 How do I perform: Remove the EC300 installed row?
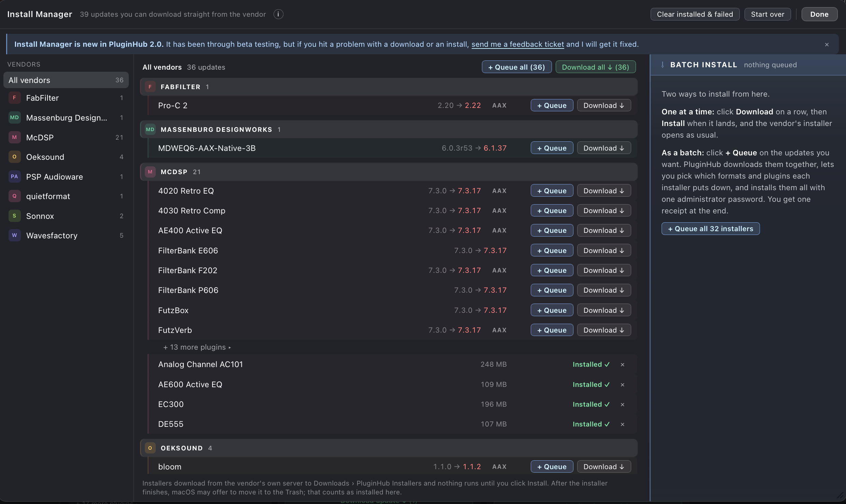pyautogui.click(x=623, y=405)
